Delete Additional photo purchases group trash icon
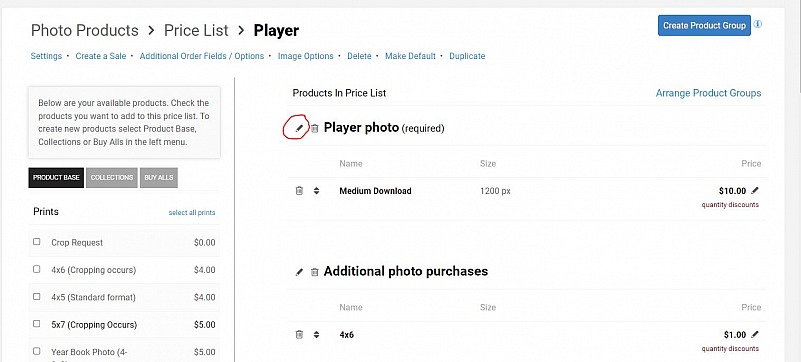 coord(315,272)
